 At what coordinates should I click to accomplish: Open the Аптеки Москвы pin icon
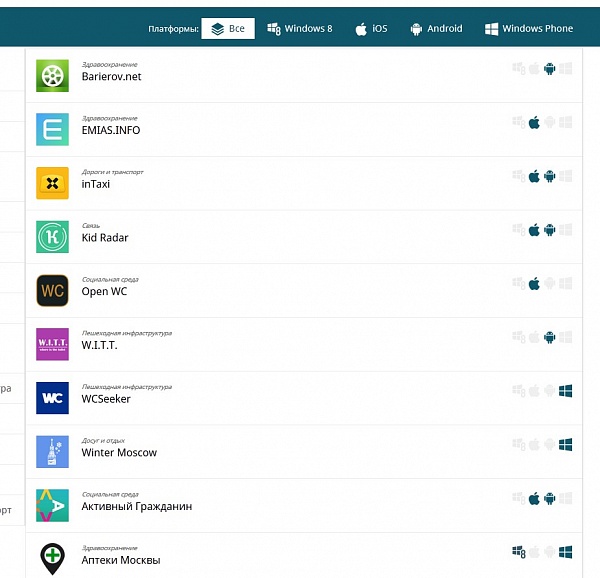click(52, 559)
